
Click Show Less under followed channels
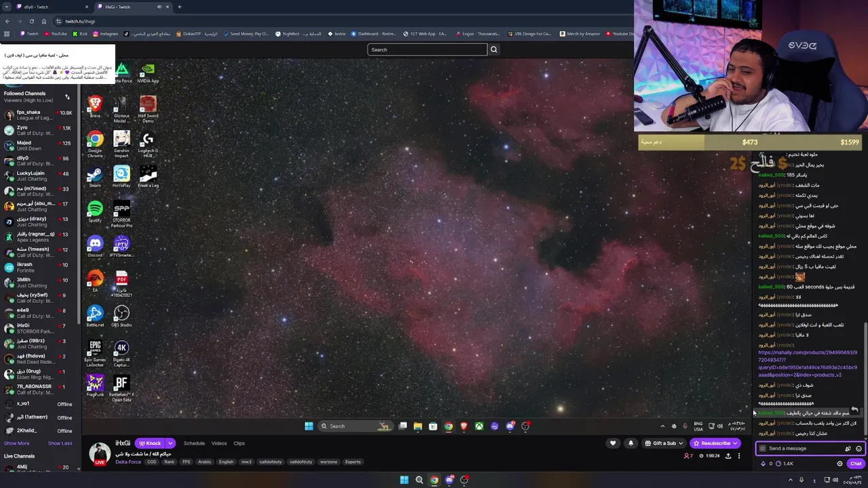60,443
